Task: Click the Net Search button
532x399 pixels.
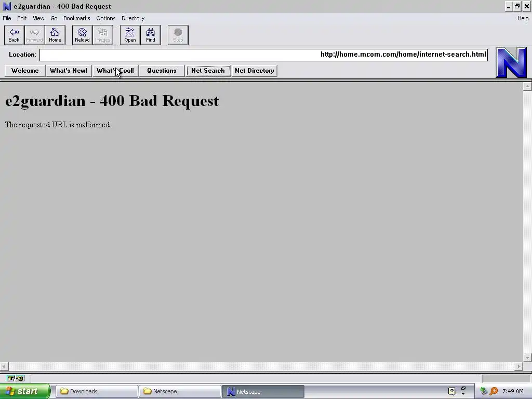Action: coord(208,71)
